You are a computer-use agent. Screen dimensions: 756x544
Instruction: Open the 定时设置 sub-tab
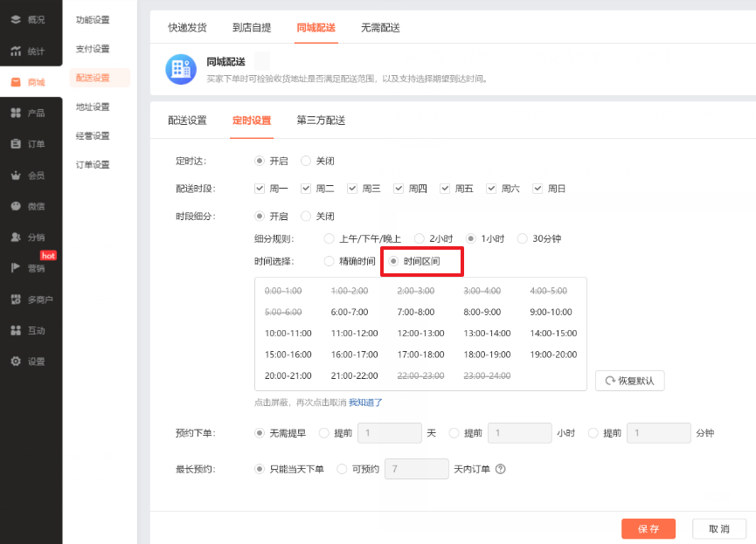click(x=252, y=121)
